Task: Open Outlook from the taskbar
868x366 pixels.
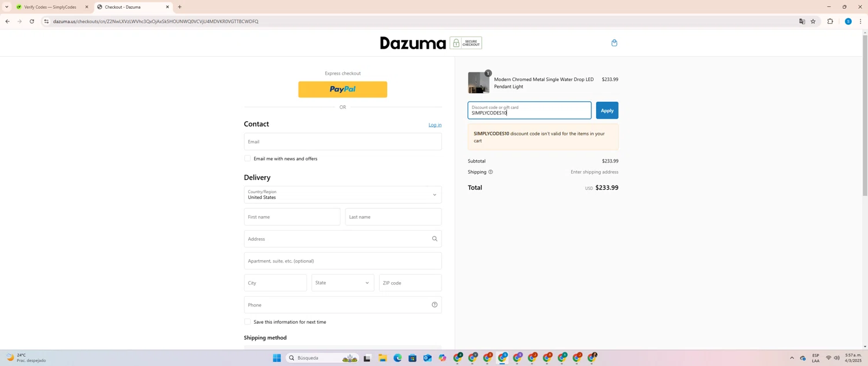Action: click(427, 358)
